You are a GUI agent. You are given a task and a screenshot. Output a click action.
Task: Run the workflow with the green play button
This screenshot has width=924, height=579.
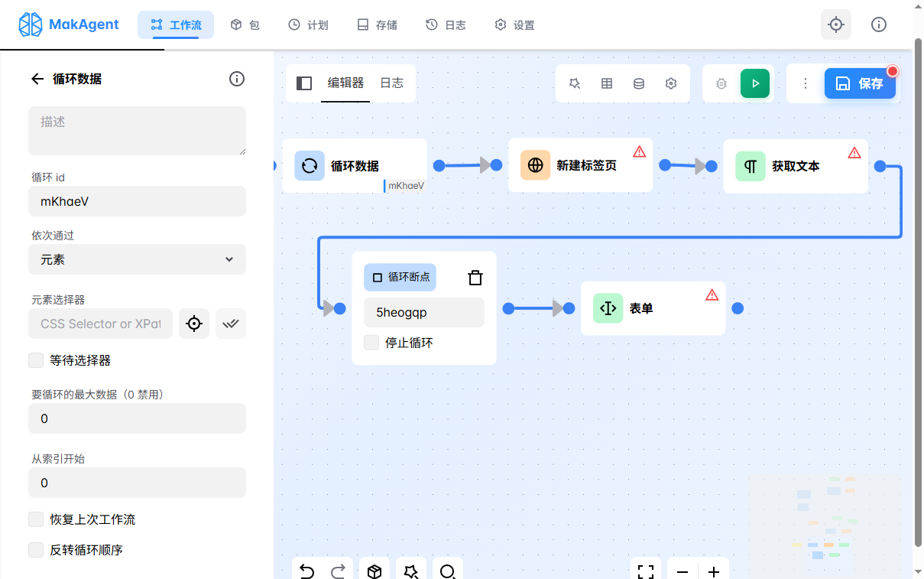pos(754,83)
